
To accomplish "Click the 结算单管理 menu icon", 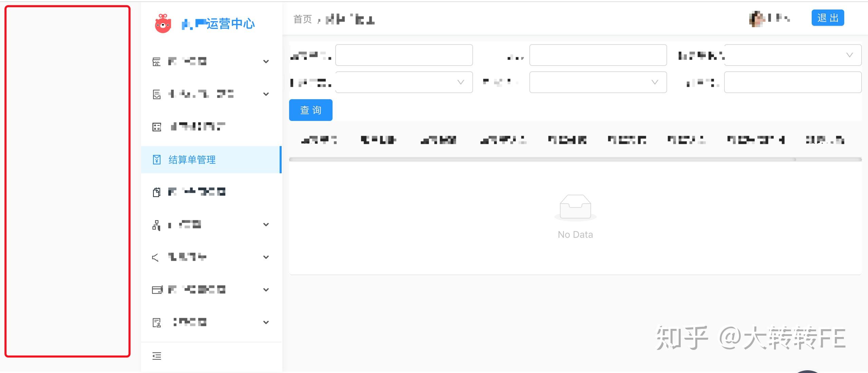I will (155, 160).
